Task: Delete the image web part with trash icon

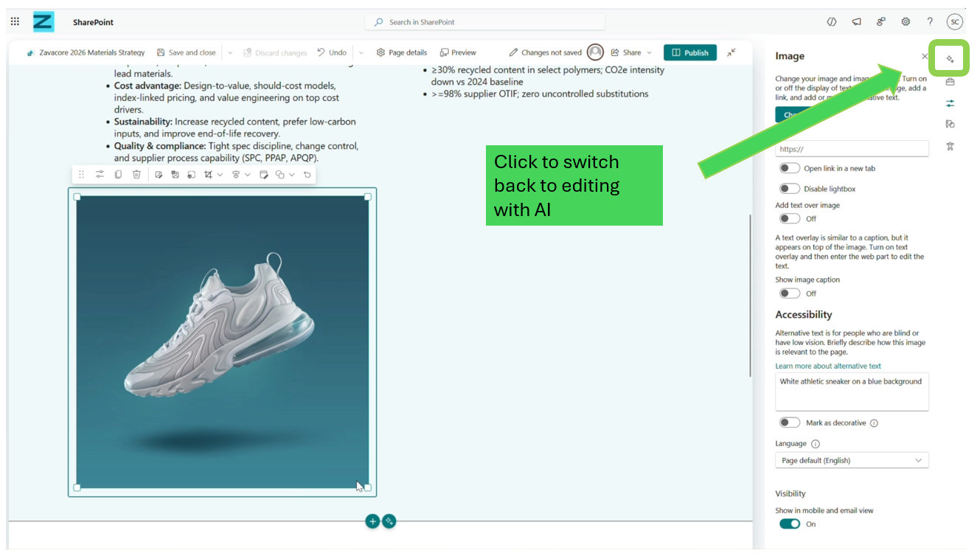Action: point(136,175)
